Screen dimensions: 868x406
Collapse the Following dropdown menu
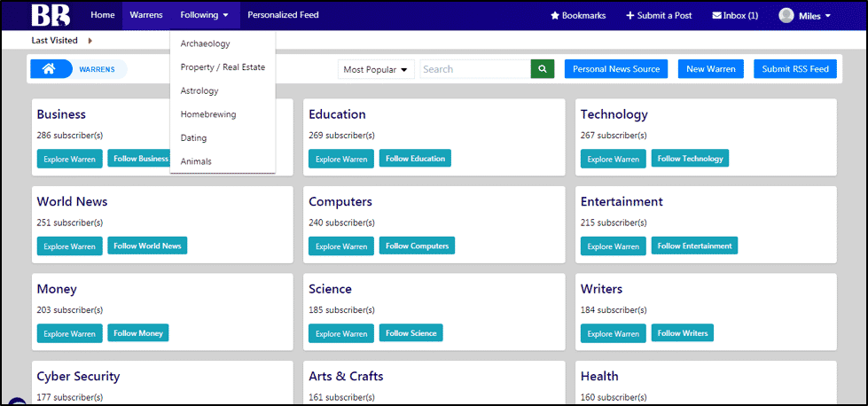204,15
